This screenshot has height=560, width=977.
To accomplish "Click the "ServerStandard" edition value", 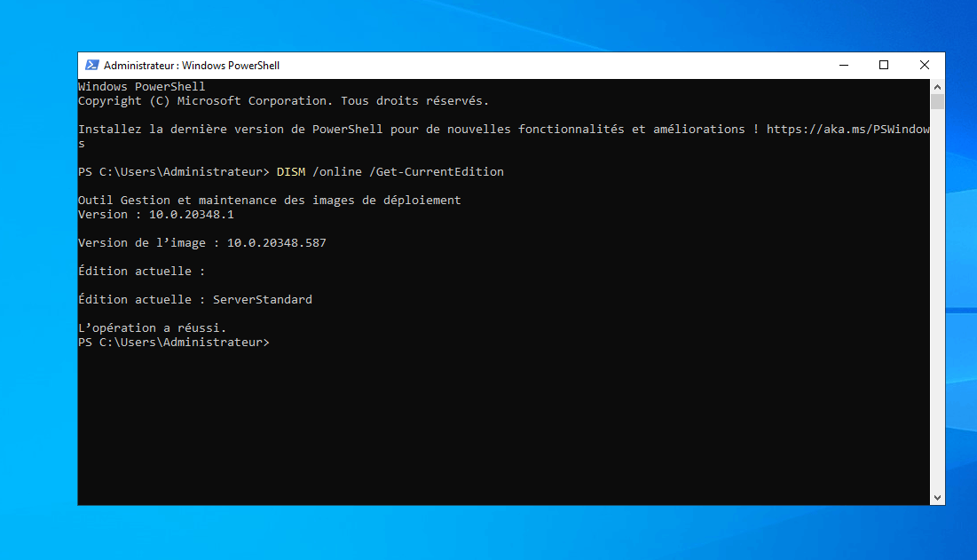I will pyautogui.click(x=263, y=300).
